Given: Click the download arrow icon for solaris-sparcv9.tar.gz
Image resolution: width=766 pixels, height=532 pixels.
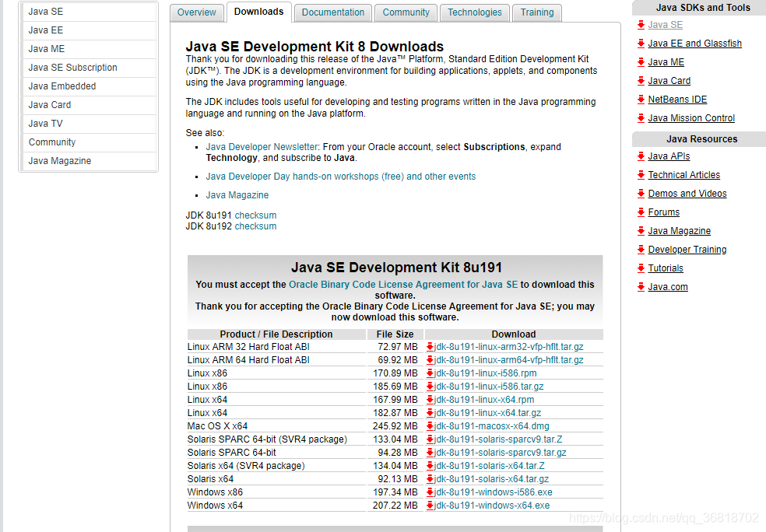Looking at the screenshot, I should 430,453.
